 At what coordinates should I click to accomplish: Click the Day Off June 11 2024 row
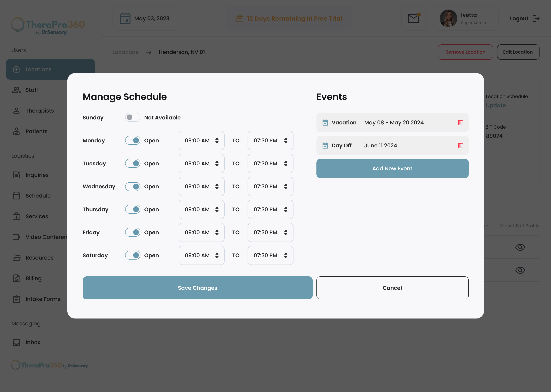pos(392,145)
